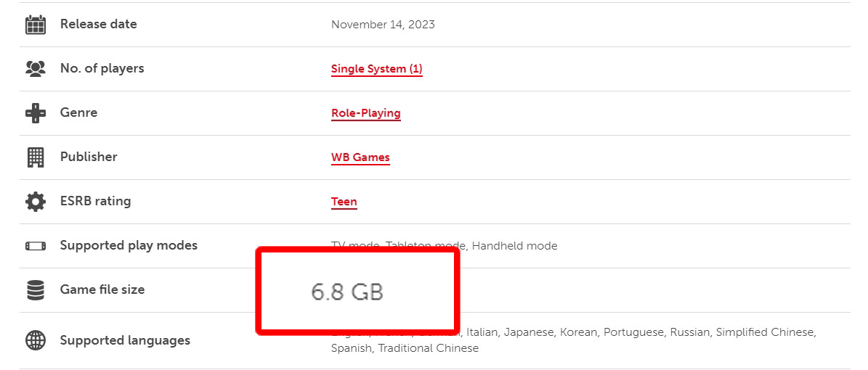
Task: Click the globe icon beside Supported languages
Action: click(x=36, y=340)
